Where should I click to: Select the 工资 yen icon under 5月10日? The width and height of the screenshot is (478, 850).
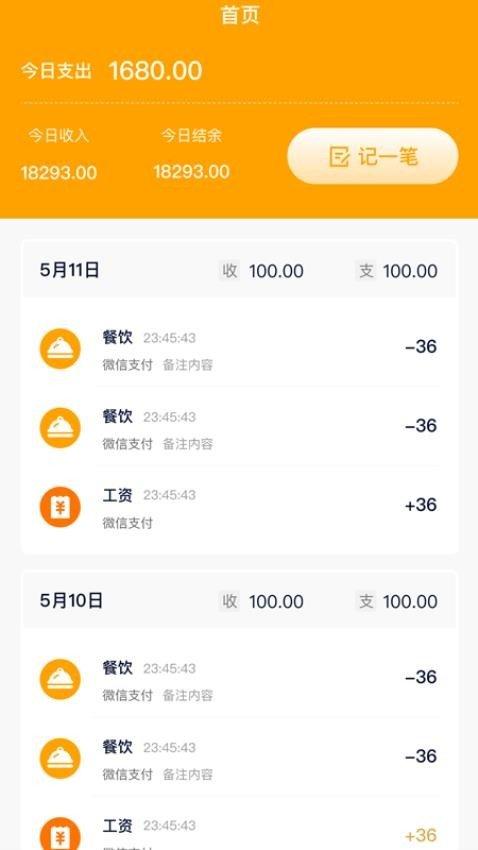pyautogui.click(x=60, y=834)
